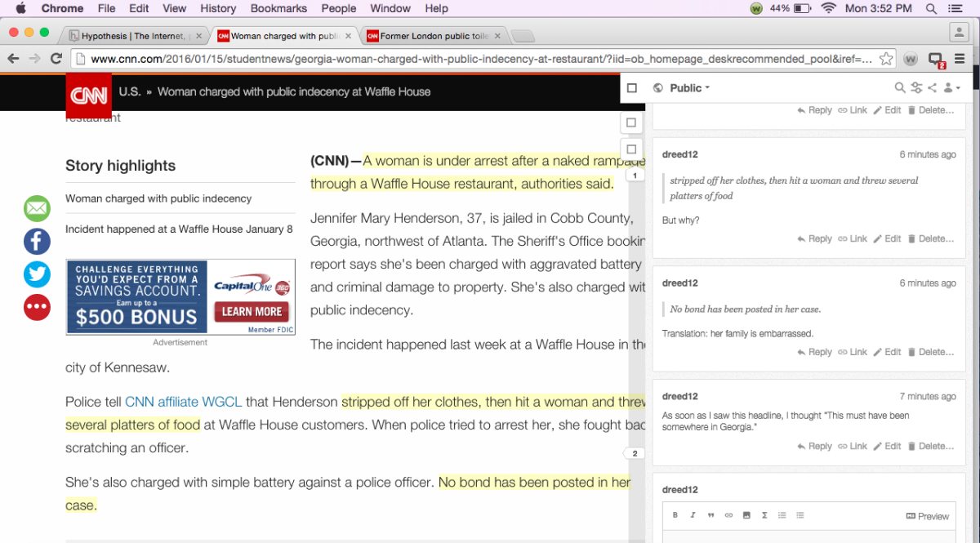Insert a blockquote in the annotation editor

(710, 515)
